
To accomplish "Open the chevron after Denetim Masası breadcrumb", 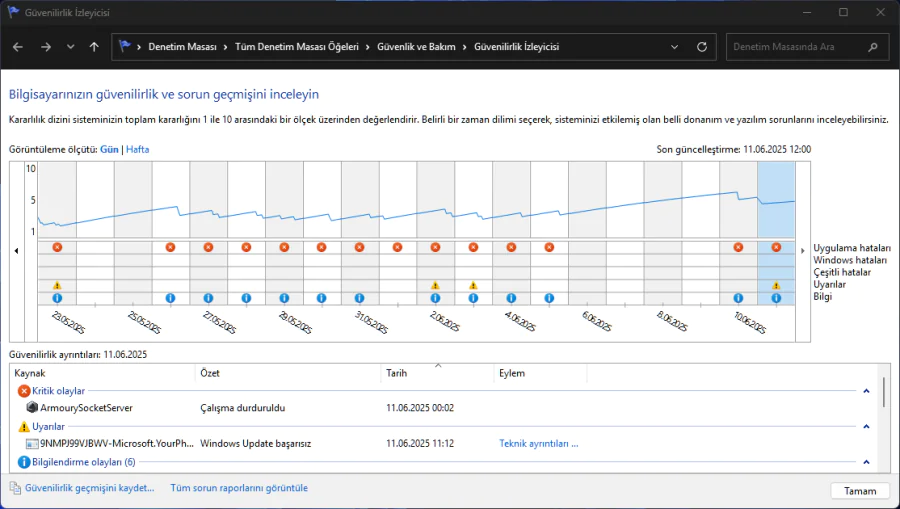I will pyautogui.click(x=226, y=47).
